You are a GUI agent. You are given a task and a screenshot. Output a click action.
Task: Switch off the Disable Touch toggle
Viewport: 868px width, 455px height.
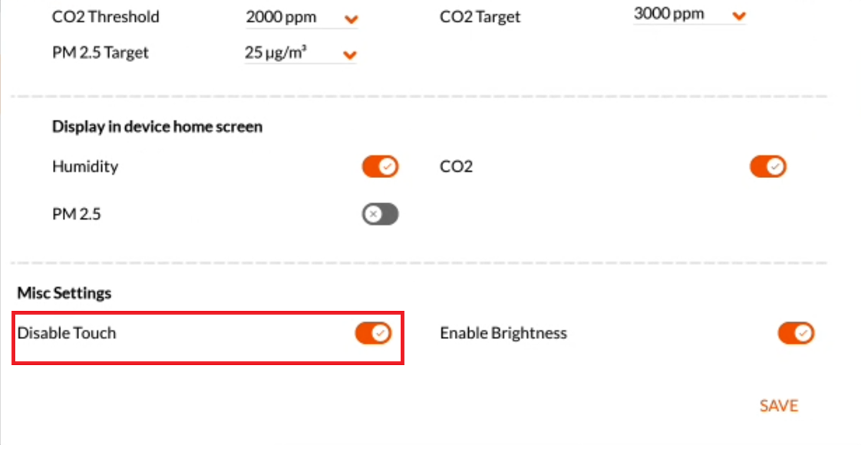pos(373,333)
